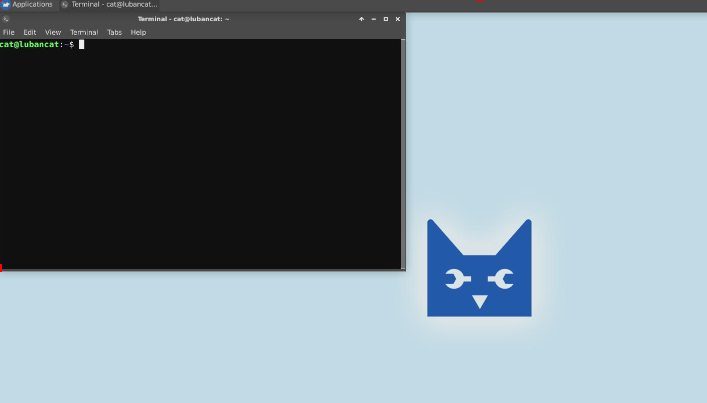707x403 pixels.
Task: Click the terminal icon on the taskbar button
Action: [x=65, y=5]
